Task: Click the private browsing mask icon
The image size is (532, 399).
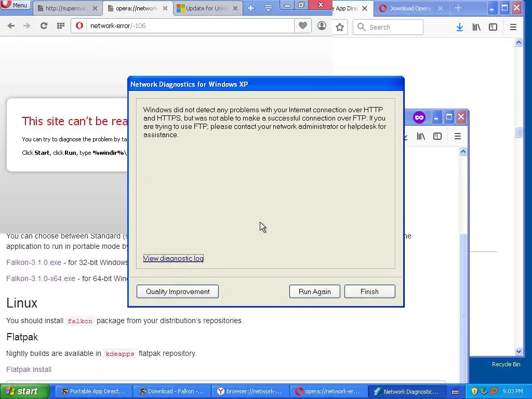Action: pos(419,117)
